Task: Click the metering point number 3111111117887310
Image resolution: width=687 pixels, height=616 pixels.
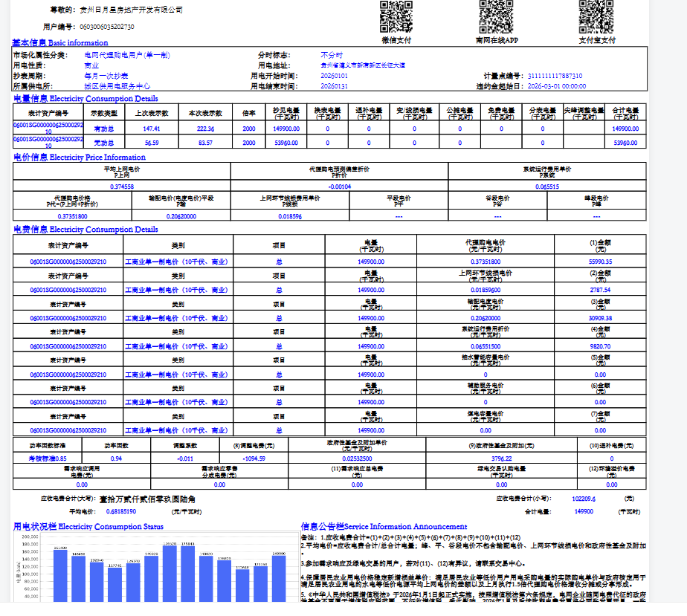Action: tap(555, 76)
